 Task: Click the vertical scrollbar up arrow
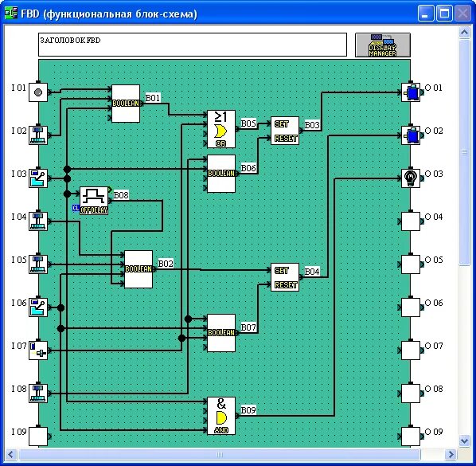465,32
